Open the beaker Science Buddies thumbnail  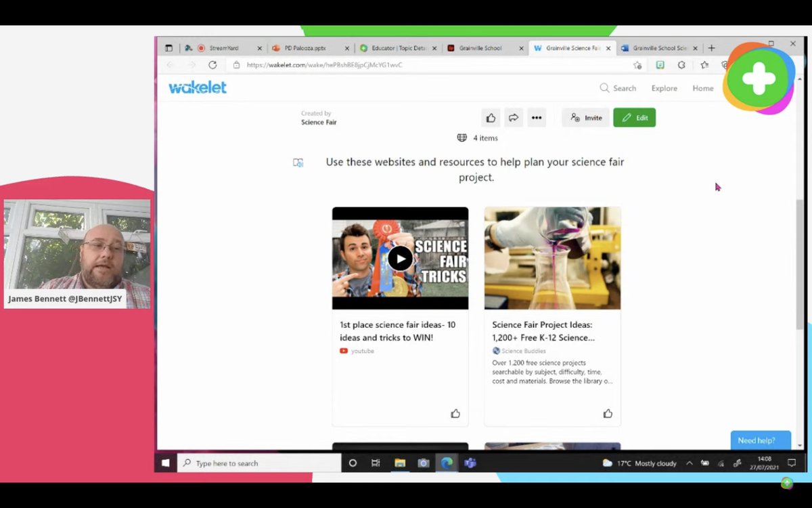click(552, 258)
